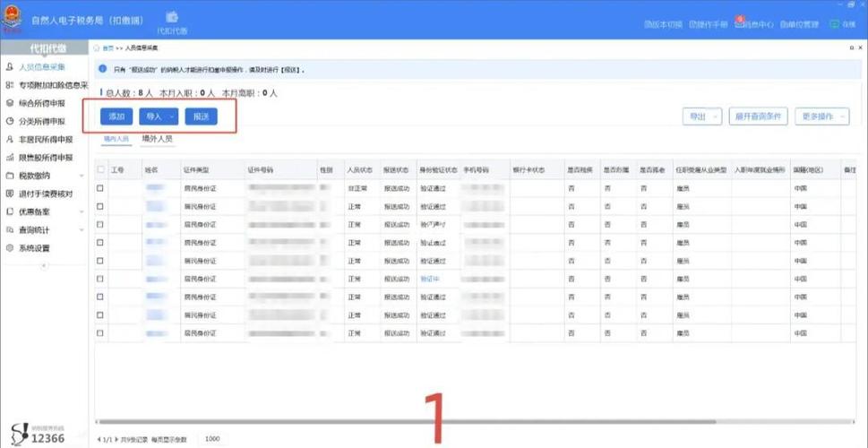Sort by the 人员状态 column header
868x448 pixels.
[362, 170]
